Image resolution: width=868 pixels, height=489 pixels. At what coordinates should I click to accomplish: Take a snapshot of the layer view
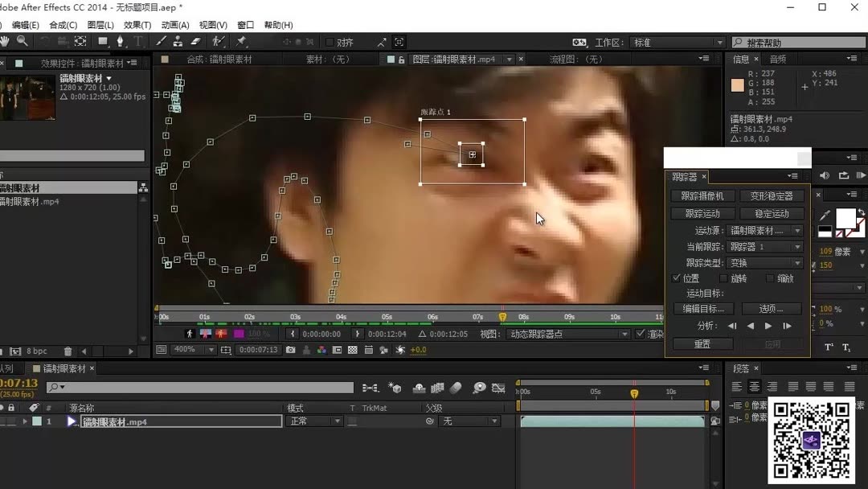click(x=290, y=349)
